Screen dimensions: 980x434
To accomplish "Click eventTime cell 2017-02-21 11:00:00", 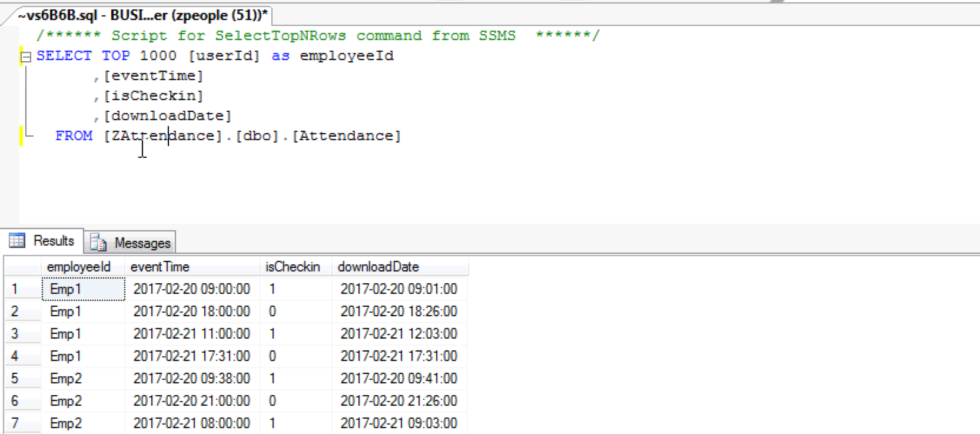I will click(192, 334).
